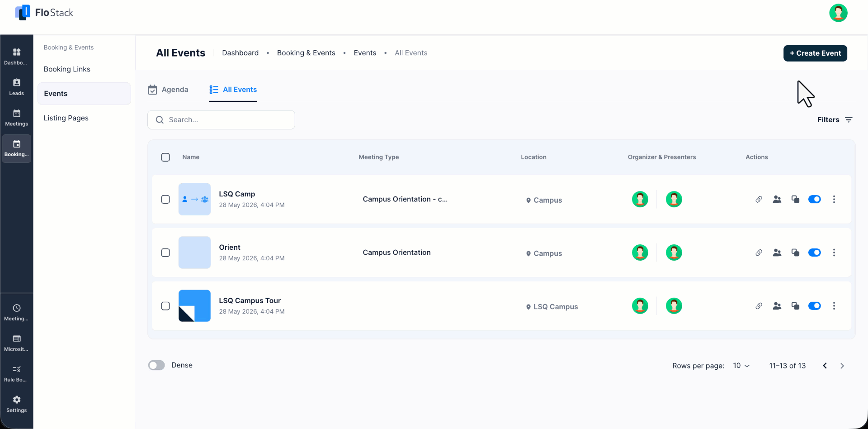This screenshot has height=429, width=868.
Task: Switch to the Agenda tab
Action: click(x=168, y=90)
